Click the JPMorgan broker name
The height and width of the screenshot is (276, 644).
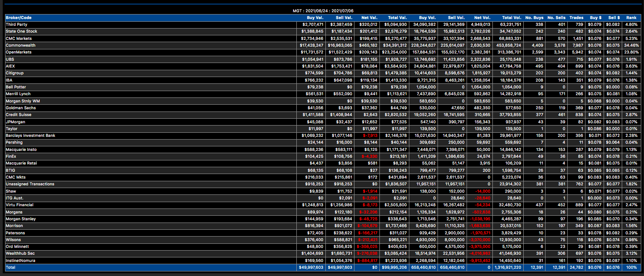click(x=15, y=122)
